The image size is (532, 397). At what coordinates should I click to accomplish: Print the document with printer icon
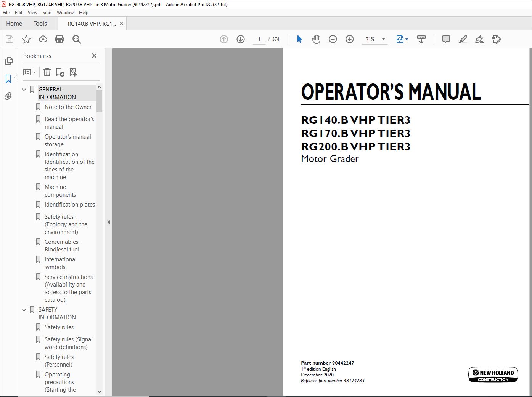[x=59, y=39]
